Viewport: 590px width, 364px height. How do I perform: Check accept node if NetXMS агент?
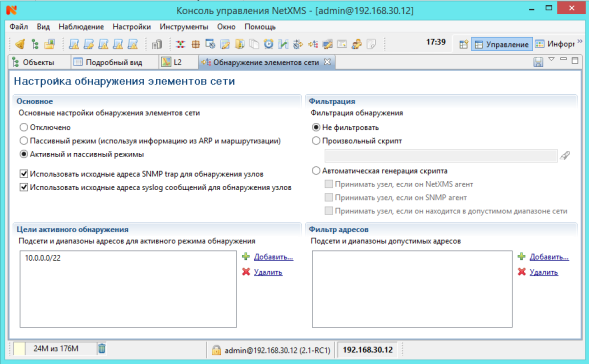[329, 184]
